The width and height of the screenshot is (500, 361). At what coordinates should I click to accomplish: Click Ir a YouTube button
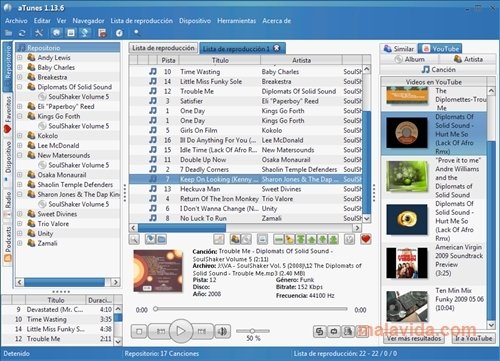click(473, 338)
